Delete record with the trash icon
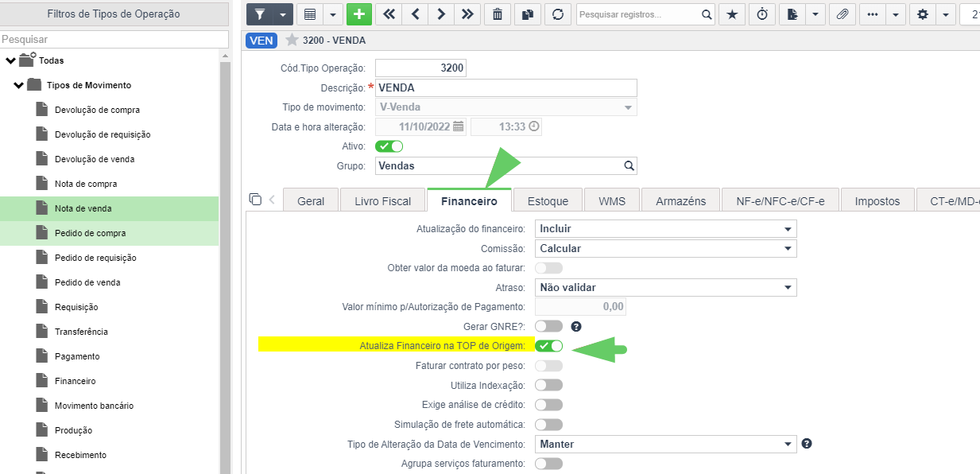 [x=498, y=14]
